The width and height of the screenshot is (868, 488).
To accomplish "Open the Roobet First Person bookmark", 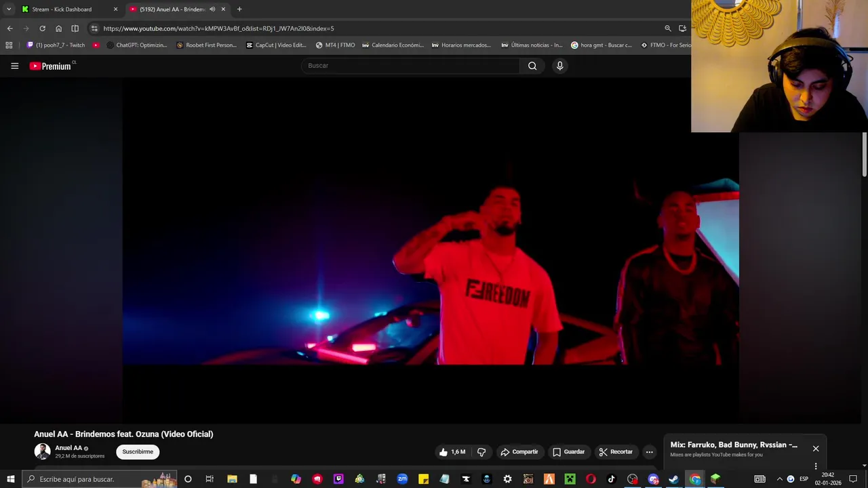I will click(x=207, y=45).
